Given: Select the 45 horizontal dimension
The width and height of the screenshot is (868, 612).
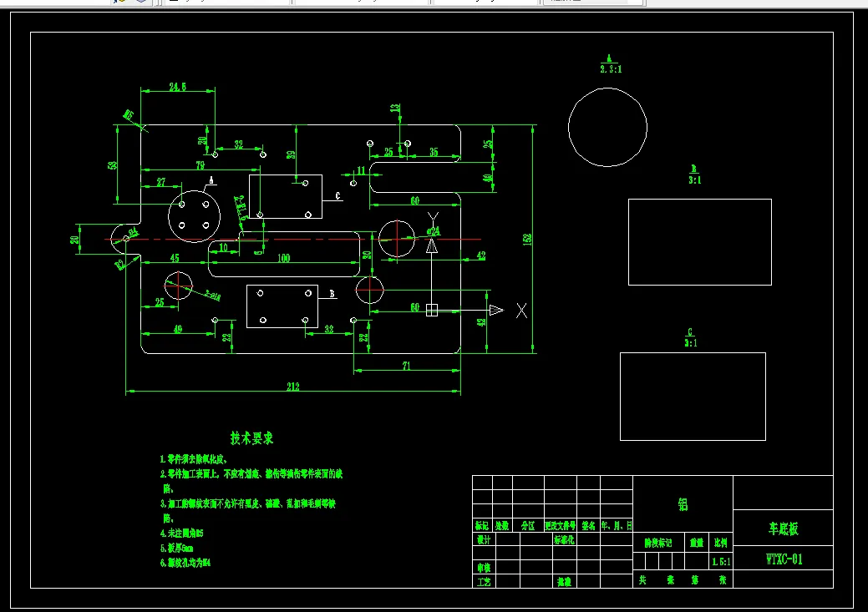Looking at the screenshot, I should 175,258.
